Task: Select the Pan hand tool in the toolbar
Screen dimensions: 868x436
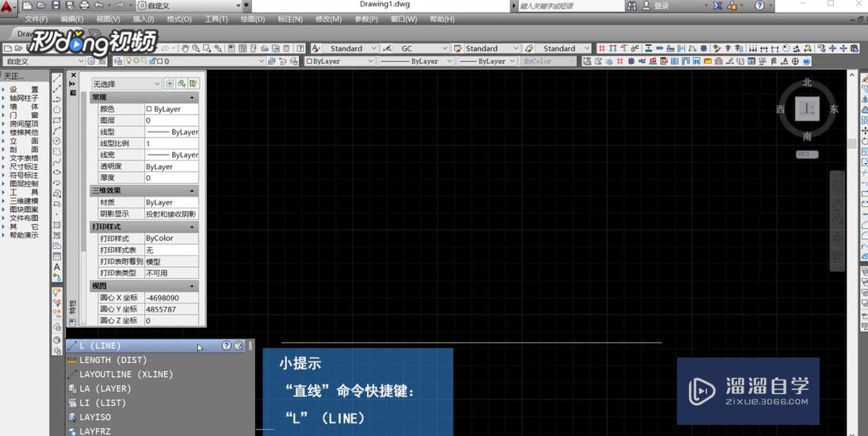Action: pyautogui.click(x=185, y=48)
